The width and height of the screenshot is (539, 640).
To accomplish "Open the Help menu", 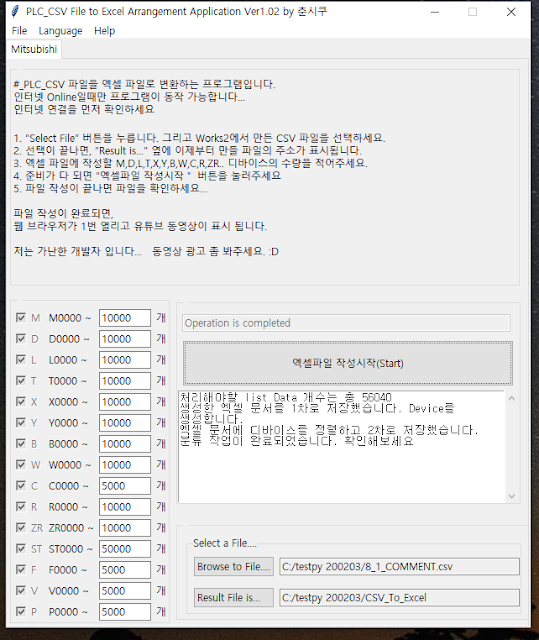I will pyautogui.click(x=104, y=31).
